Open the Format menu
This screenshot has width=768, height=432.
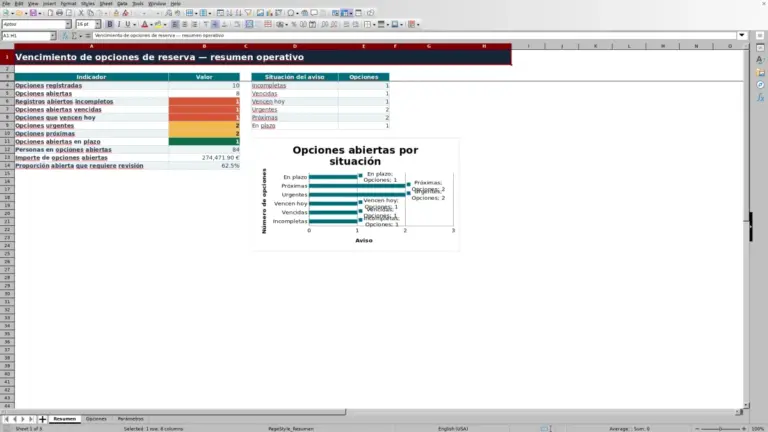coord(68,3)
